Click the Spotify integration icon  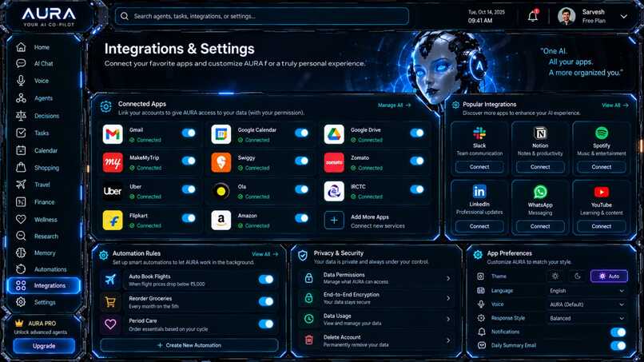(x=602, y=133)
